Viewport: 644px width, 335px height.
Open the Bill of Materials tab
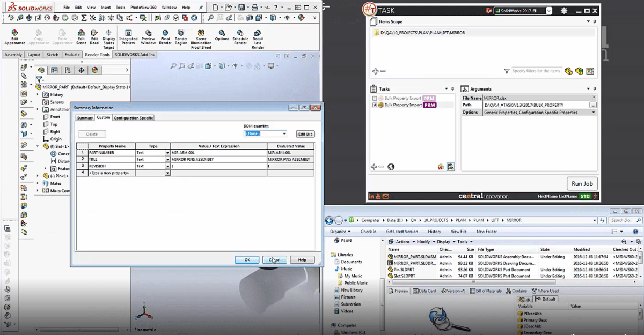[x=489, y=291]
